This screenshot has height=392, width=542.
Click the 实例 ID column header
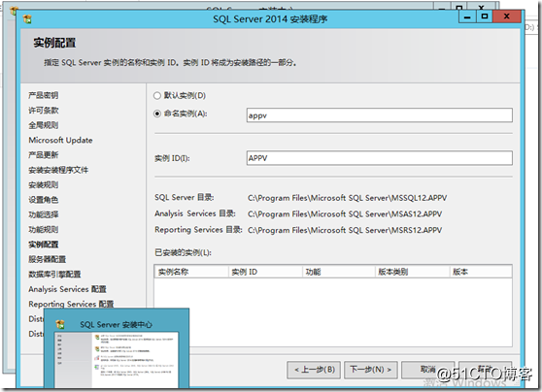coord(265,272)
